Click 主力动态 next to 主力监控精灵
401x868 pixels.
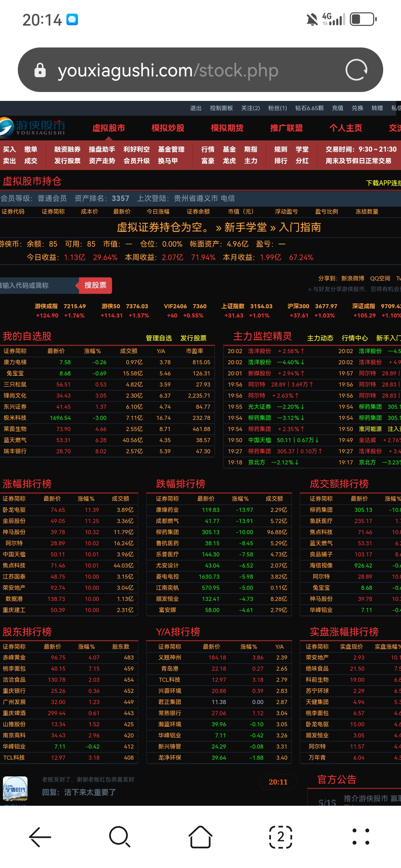tap(320, 338)
